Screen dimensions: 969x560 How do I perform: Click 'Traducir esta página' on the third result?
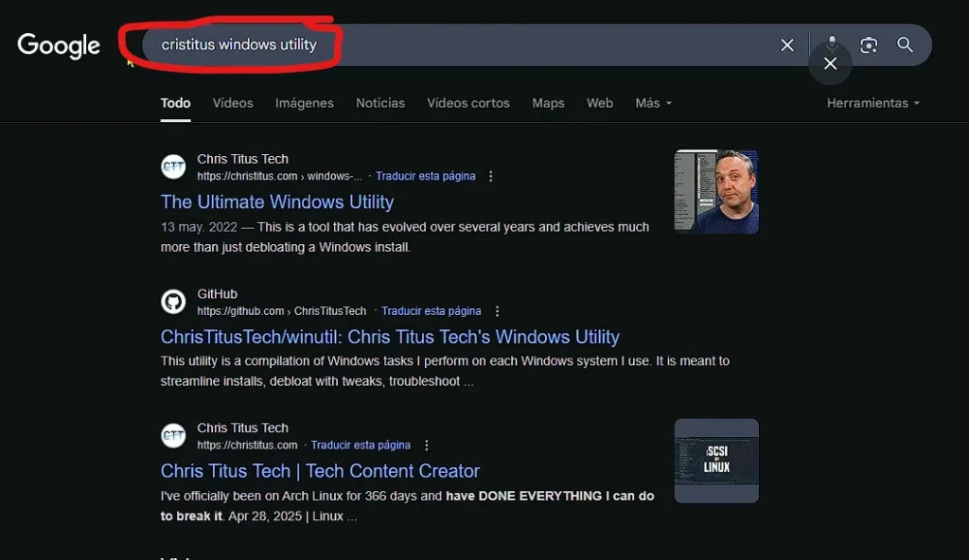[x=361, y=445]
